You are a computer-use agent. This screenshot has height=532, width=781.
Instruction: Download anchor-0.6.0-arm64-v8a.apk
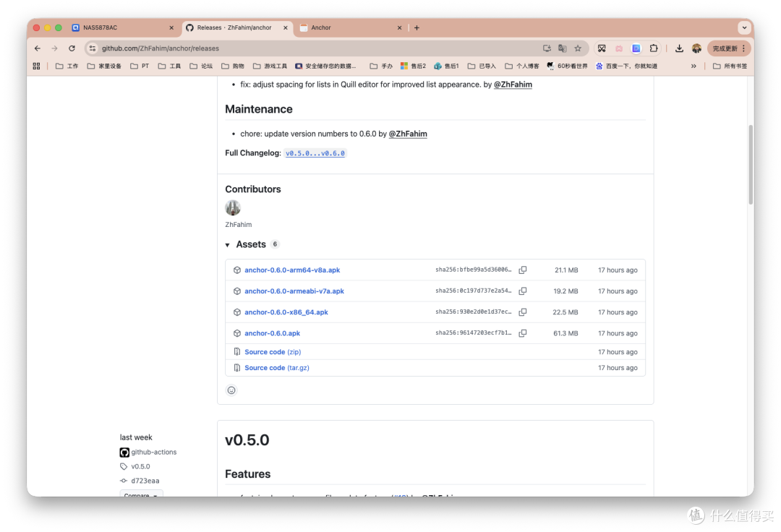click(x=292, y=270)
